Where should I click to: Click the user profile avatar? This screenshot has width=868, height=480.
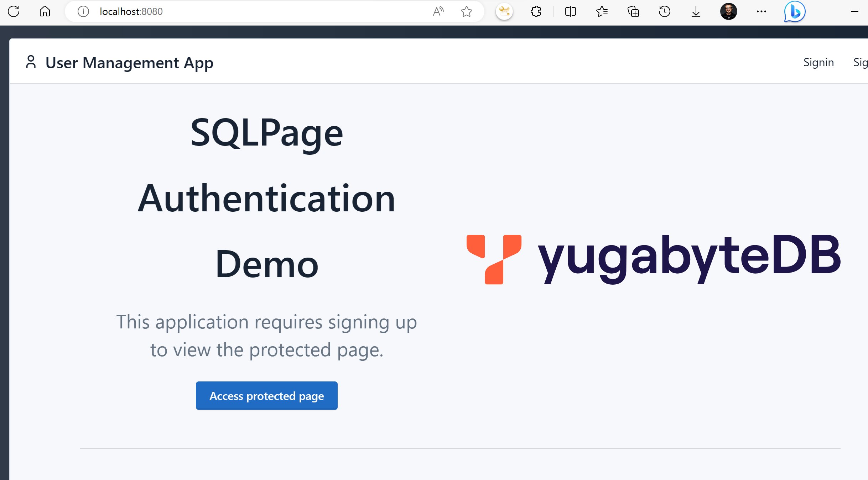[x=728, y=11]
